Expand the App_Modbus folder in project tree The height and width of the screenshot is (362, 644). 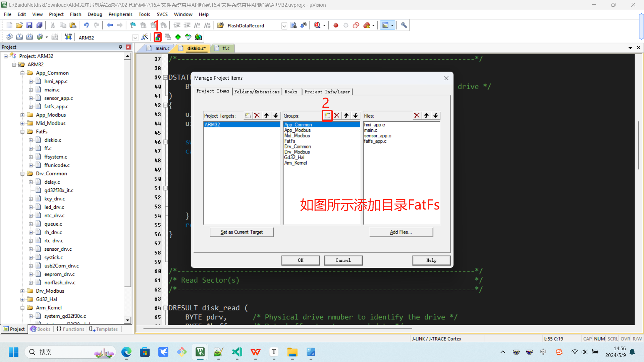22,115
